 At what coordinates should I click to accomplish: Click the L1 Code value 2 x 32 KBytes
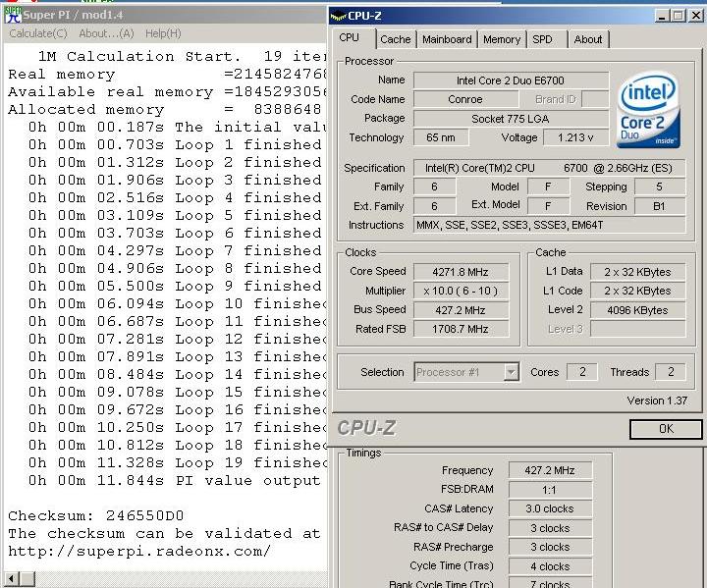(637, 291)
